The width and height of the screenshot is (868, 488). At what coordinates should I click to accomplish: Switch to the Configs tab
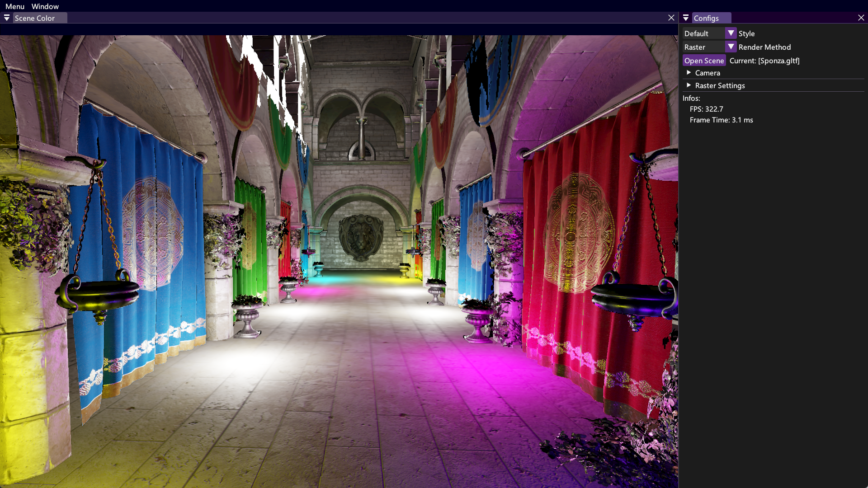(711, 18)
